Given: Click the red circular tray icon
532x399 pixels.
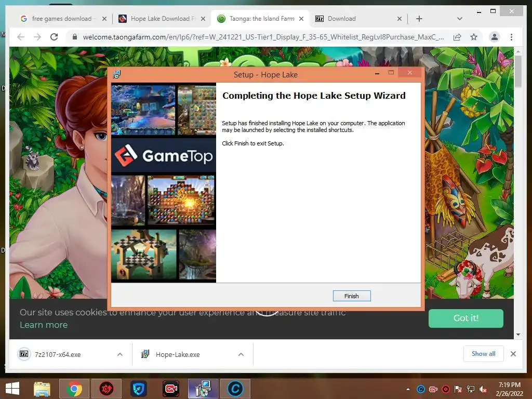Looking at the screenshot, I should tap(446, 389).
